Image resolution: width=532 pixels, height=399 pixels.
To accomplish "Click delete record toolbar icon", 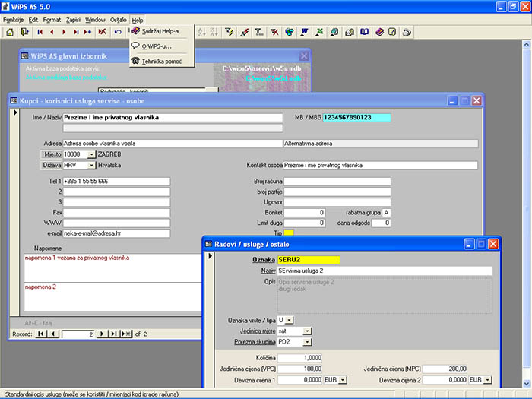I will click(102, 32).
